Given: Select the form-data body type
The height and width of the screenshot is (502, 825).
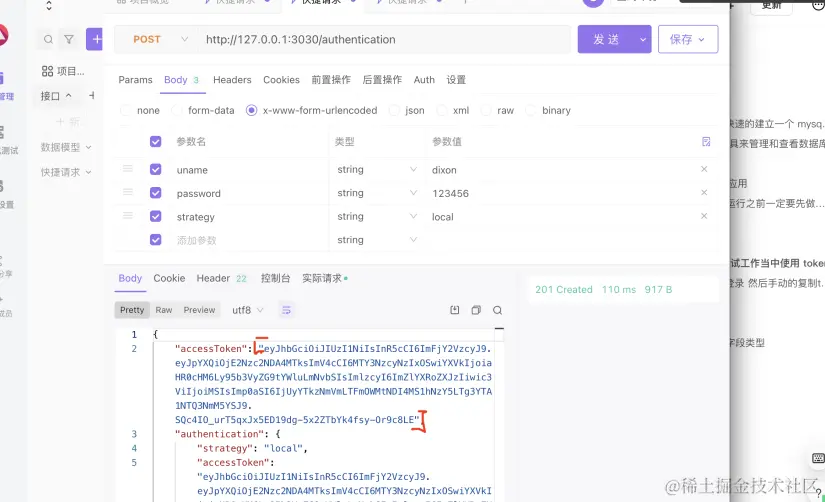Looking at the screenshot, I should pyautogui.click(x=203, y=111).
